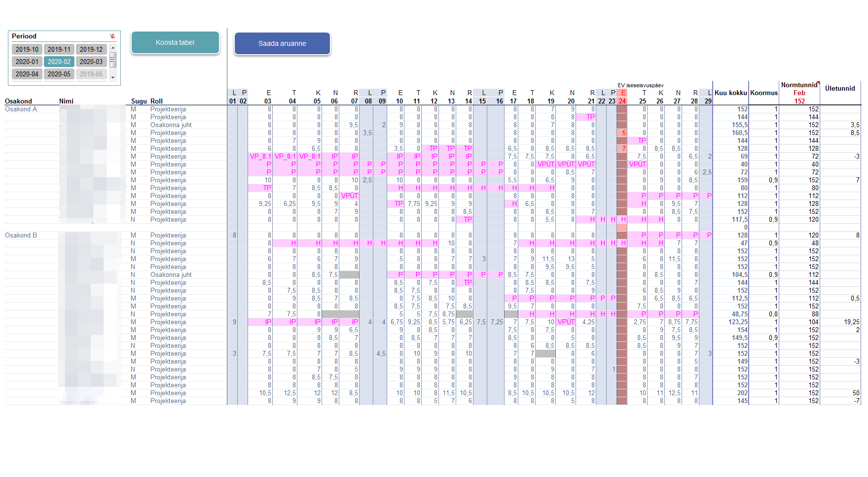Screen dimensions: 868x477
Task: Select period 2020-05 in the slicer
Action: click(59, 74)
